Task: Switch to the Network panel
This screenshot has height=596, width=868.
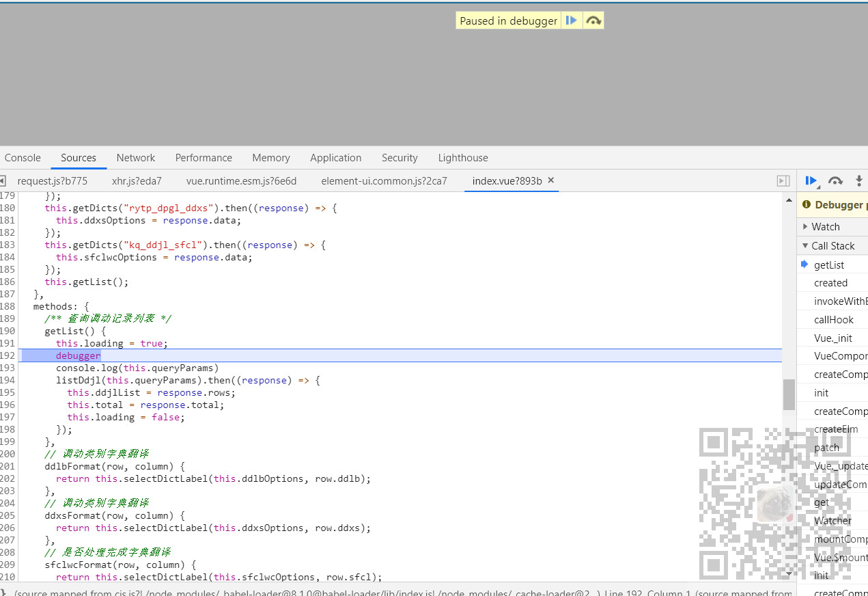Action: [x=135, y=158]
